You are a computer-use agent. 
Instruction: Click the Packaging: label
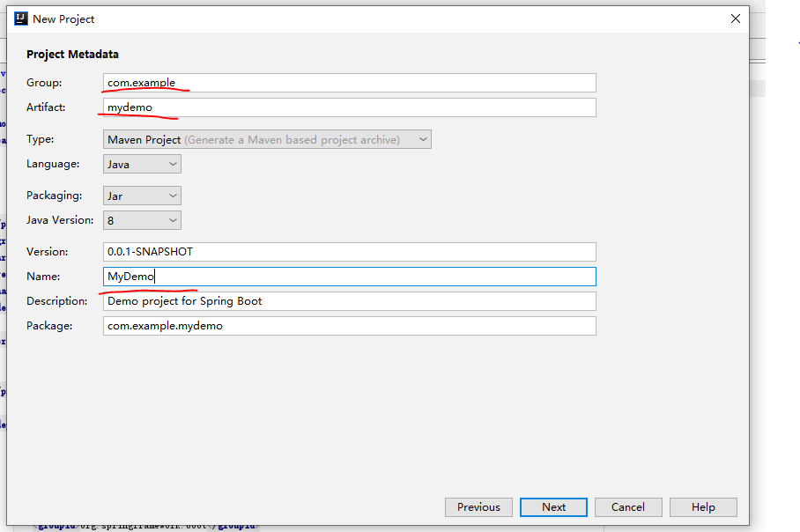[54, 196]
